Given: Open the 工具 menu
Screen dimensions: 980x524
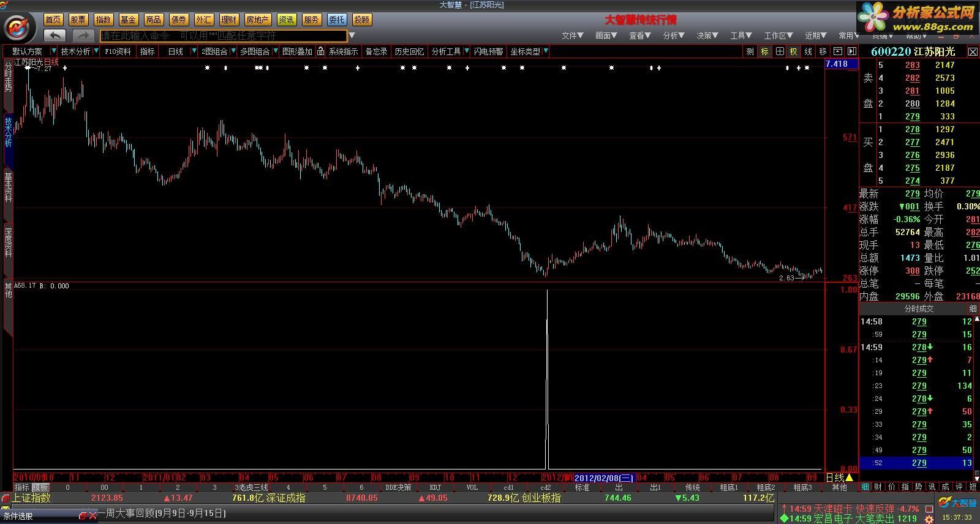Looking at the screenshot, I should pos(741,36).
